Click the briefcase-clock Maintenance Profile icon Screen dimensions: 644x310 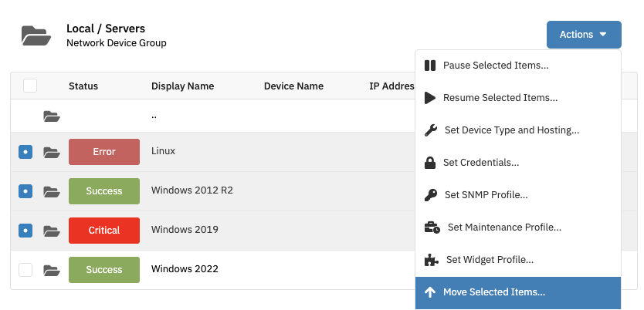tap(432, 227)
